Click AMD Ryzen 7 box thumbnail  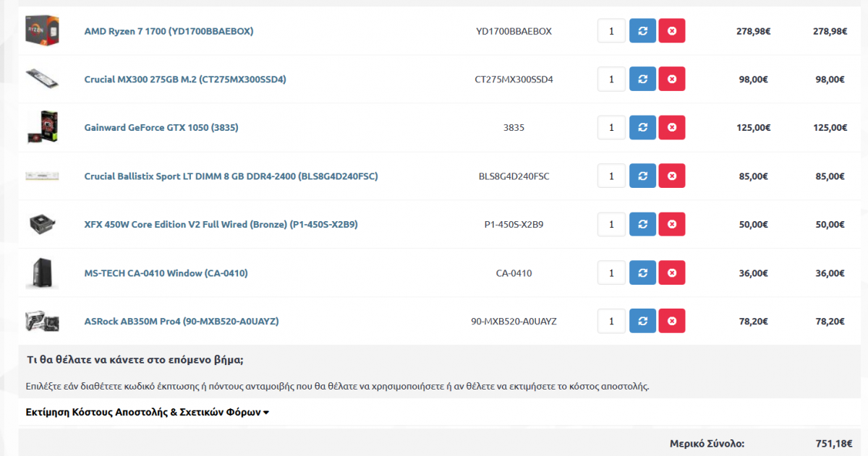(42, 31)
